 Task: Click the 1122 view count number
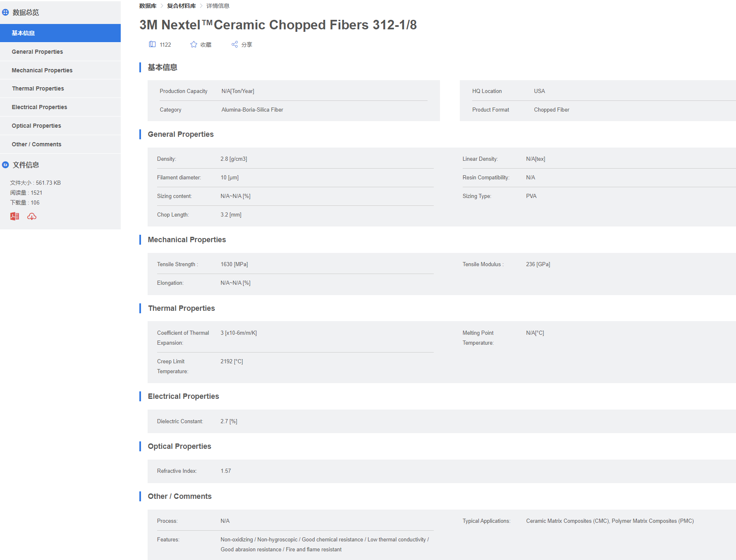pos(165,45)
